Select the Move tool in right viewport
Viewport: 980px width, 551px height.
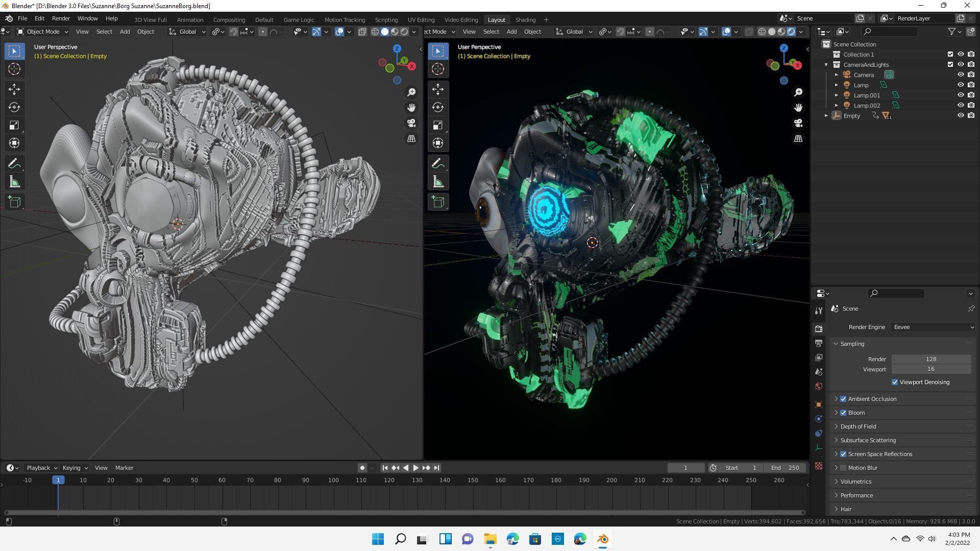coord(438,89)
